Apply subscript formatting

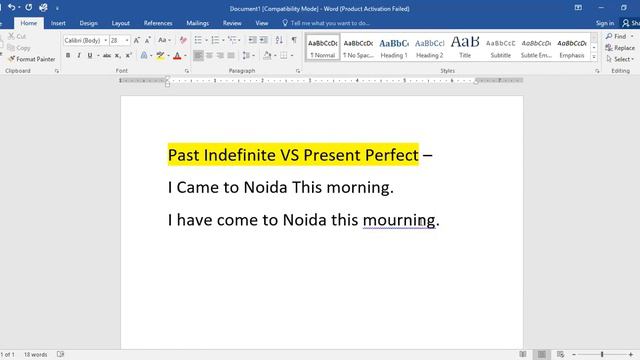click(118, 56)
